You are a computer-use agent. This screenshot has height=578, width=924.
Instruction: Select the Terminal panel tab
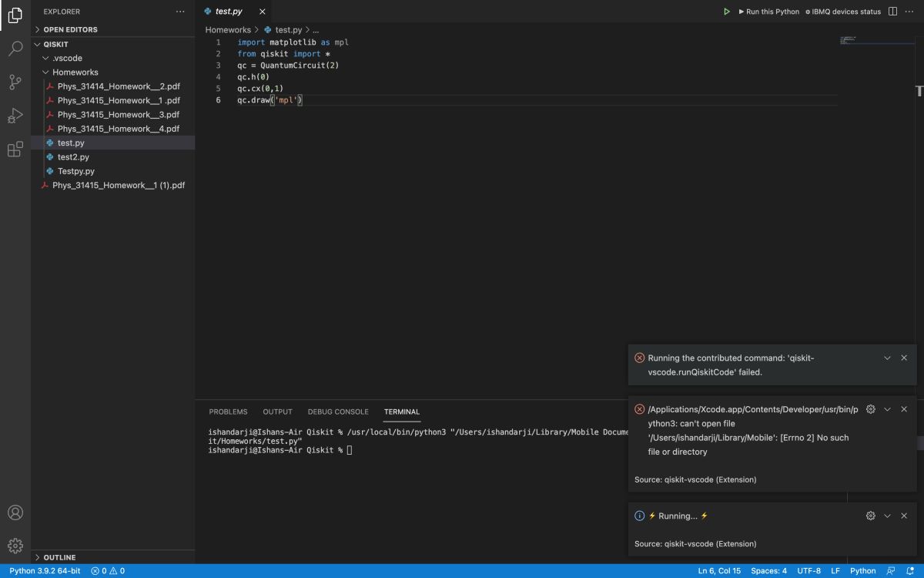(402, 412)
